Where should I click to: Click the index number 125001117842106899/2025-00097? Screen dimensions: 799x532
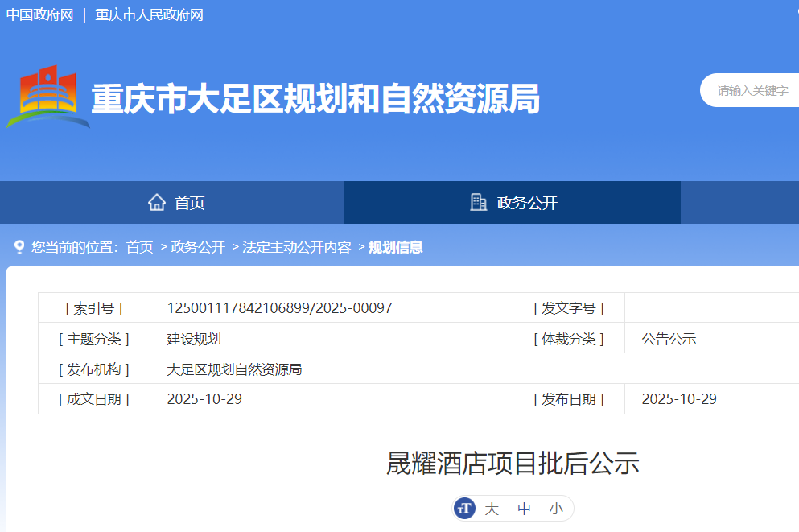[x=279, y=307]
